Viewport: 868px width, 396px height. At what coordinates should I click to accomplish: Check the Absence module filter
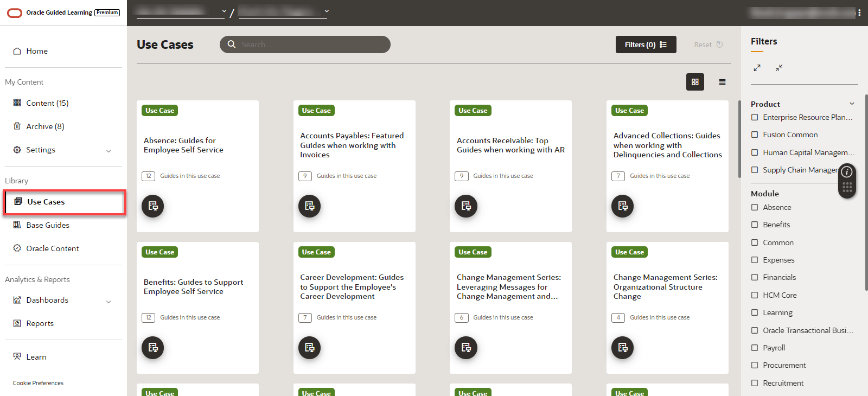click(x=755, y=207)
